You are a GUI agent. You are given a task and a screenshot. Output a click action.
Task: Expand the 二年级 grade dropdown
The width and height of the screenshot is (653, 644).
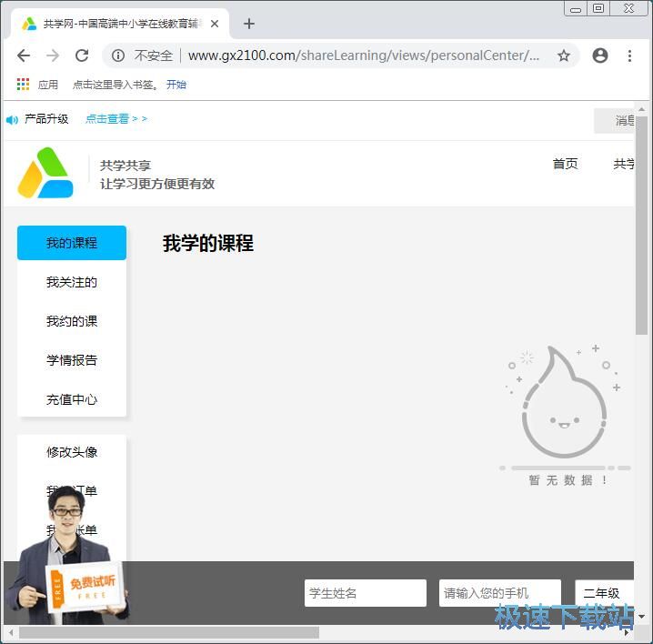pyautogui.click(x=604, y=593)
